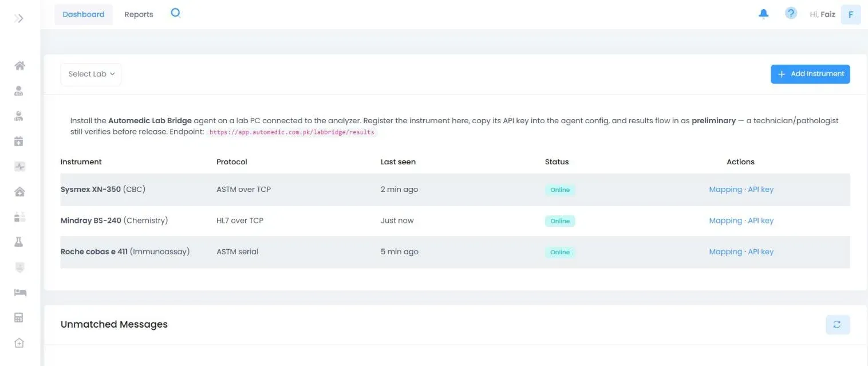Open the shield badge icon in sidebar
This screenshot has width=868, height=366.
coord(19,267)
